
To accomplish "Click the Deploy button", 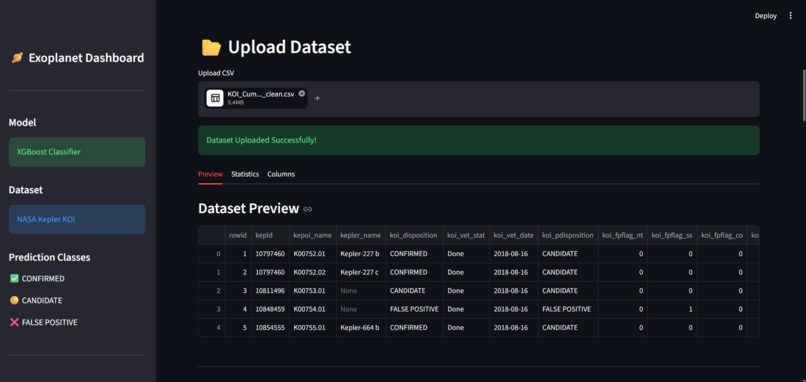I will tap(765, 16).
